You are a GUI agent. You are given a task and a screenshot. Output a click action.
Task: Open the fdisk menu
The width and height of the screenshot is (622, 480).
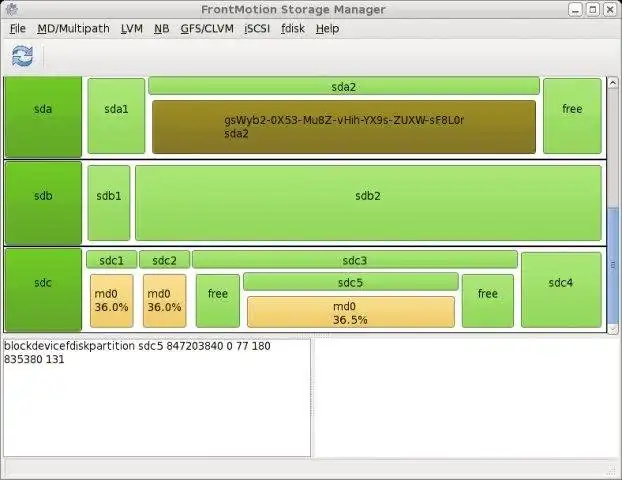pyautogui.click(x=293, y=29)
